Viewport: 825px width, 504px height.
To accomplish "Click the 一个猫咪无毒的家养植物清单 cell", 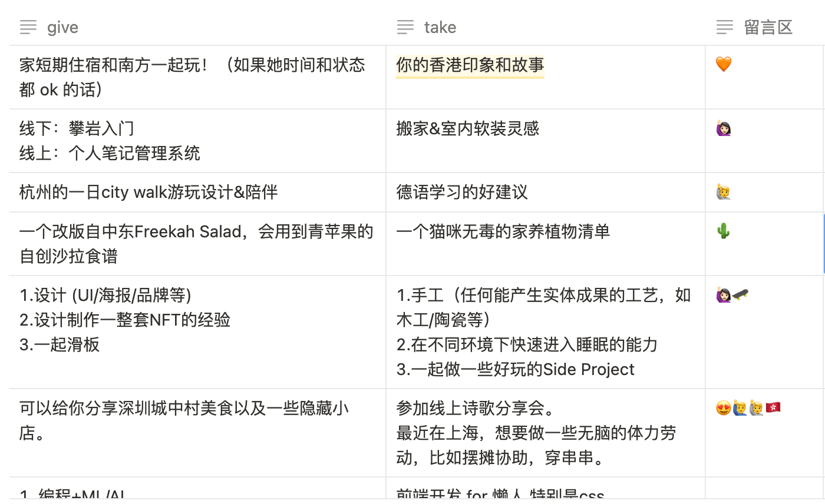I will point(546,244).
